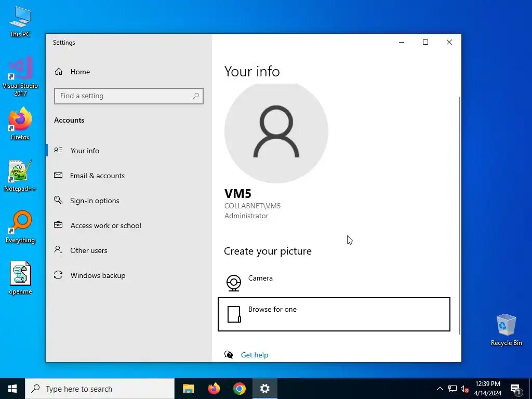
Task: Open Windows backup settings
Action: coord(129,275)
